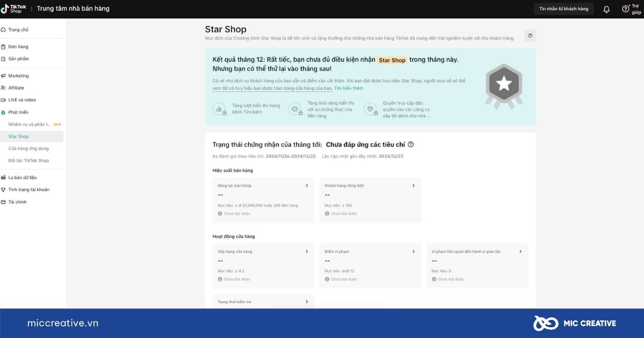Click the Đơn hàng sidebar icon
This screenshot has height=338, width=644.
click(3, 47)
